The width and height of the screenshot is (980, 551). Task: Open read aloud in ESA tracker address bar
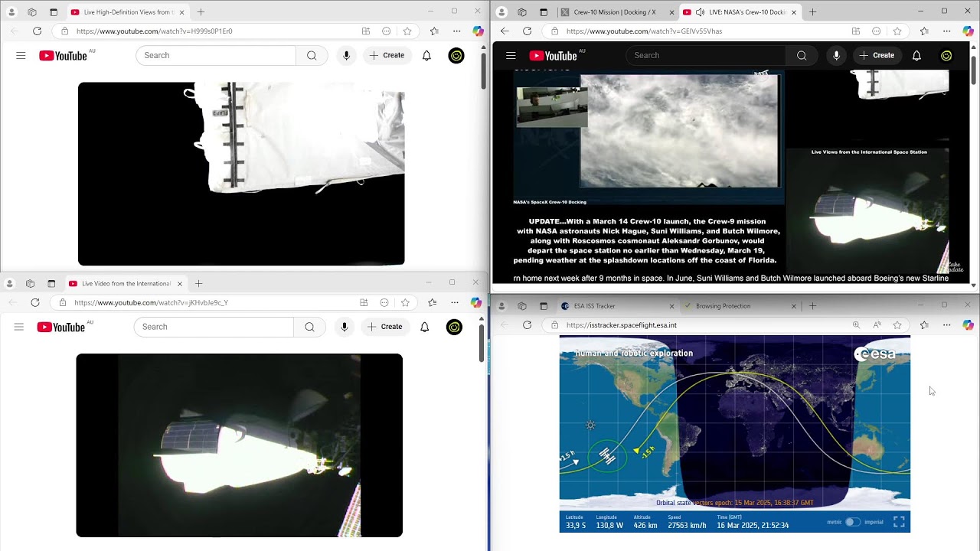(x=877, y=325)
